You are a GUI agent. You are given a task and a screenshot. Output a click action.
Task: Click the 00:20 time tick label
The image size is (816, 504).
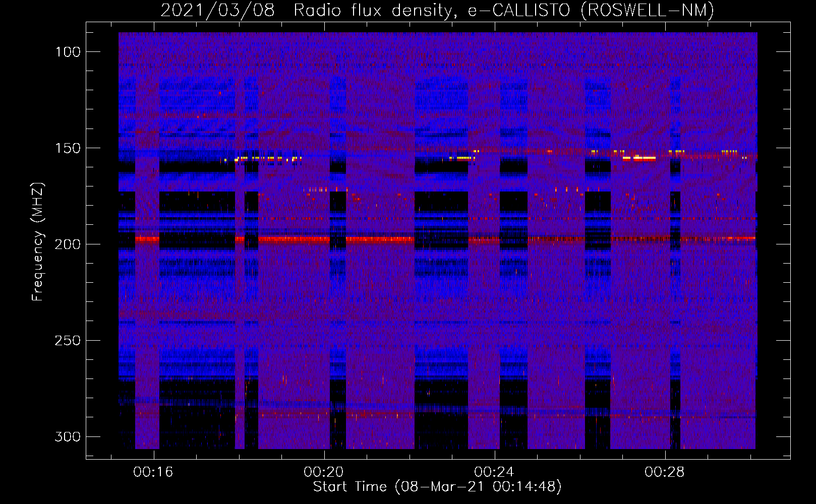click(x=324, y=472)
